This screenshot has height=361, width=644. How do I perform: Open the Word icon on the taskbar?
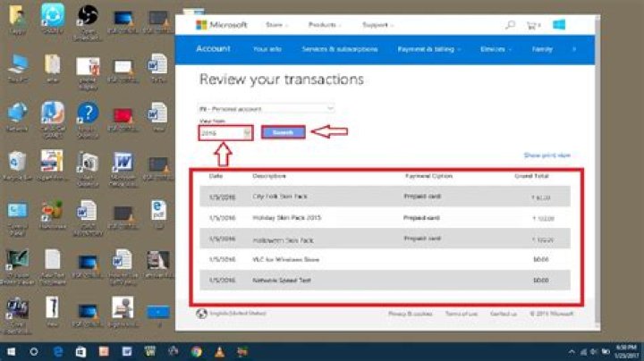(127, 351)
